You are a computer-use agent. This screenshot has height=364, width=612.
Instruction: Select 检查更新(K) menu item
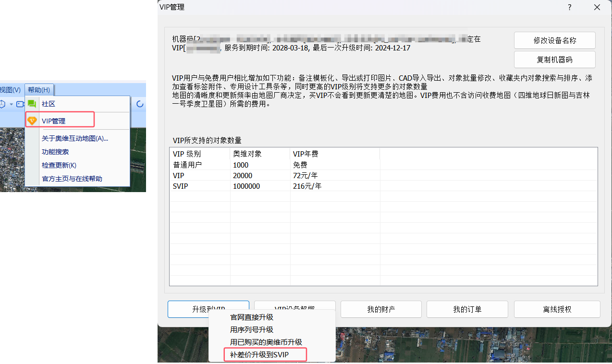tap(59, 165)
